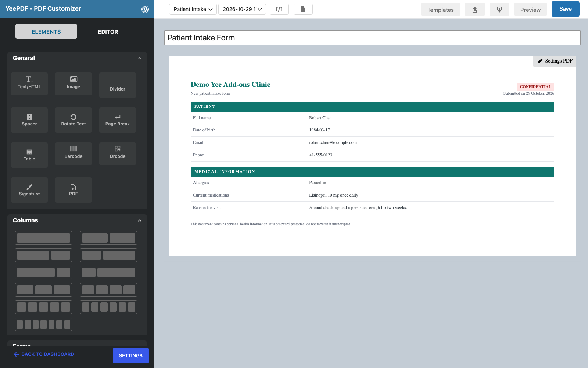Open Settings PDF on the page
588x368 pixels.
point(555,61)
